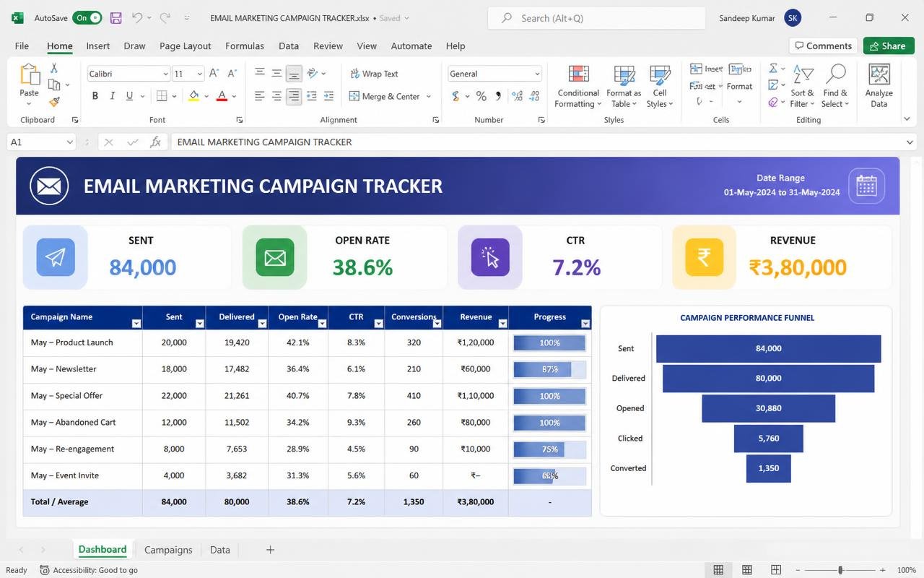Click the Name Box showing A1
924x578 pixels.
click(40, 142)
